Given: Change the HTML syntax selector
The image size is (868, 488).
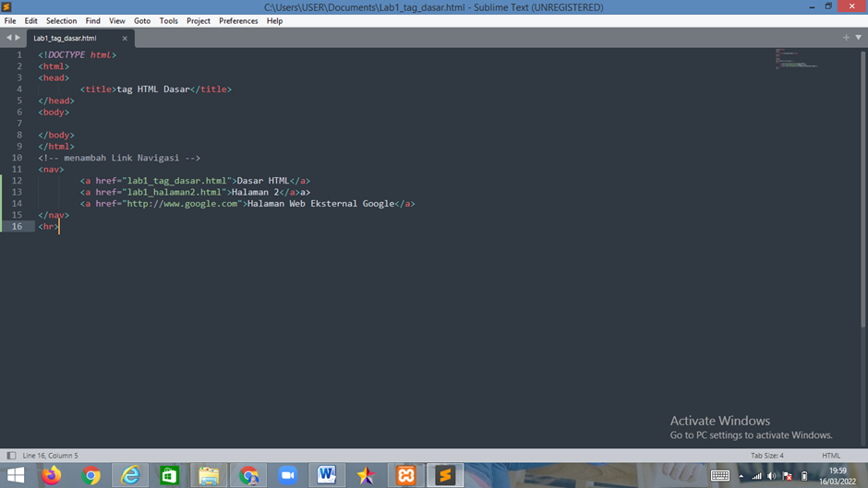Looking at the screenshot, I should 831,456.
